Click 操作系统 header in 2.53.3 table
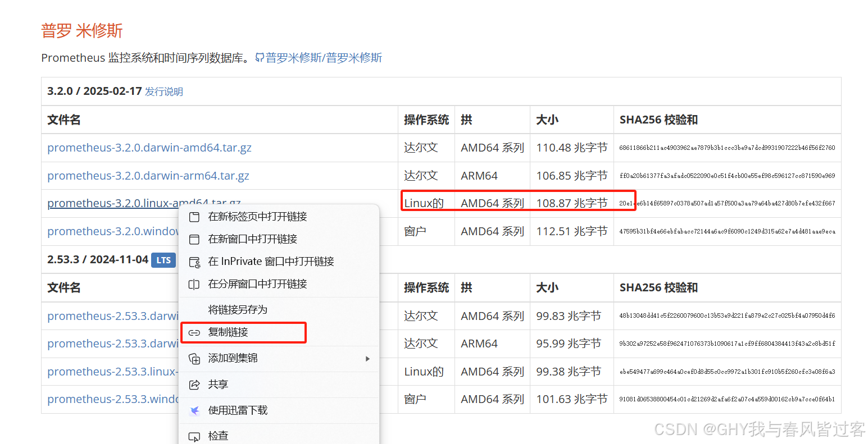 point(426,288)
